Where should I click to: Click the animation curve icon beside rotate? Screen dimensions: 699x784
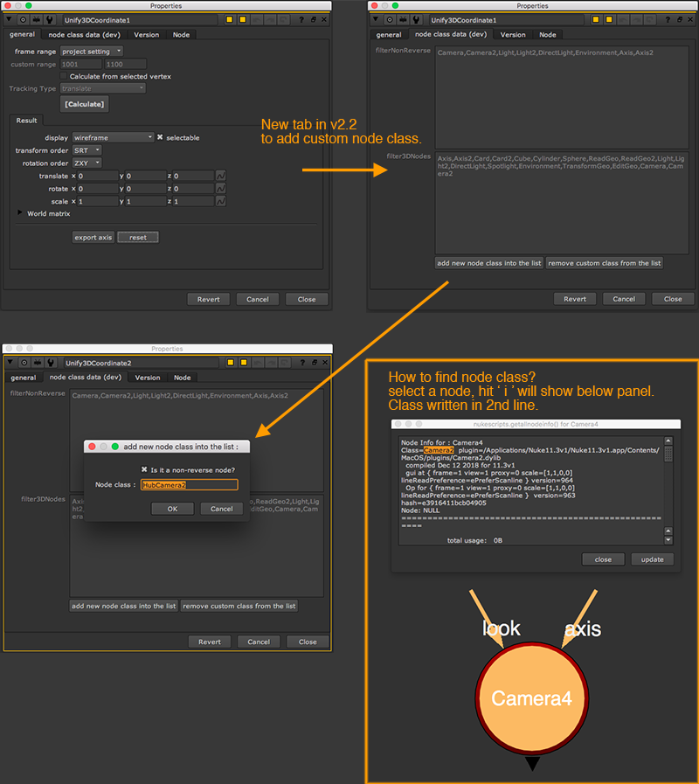point(220,189)
